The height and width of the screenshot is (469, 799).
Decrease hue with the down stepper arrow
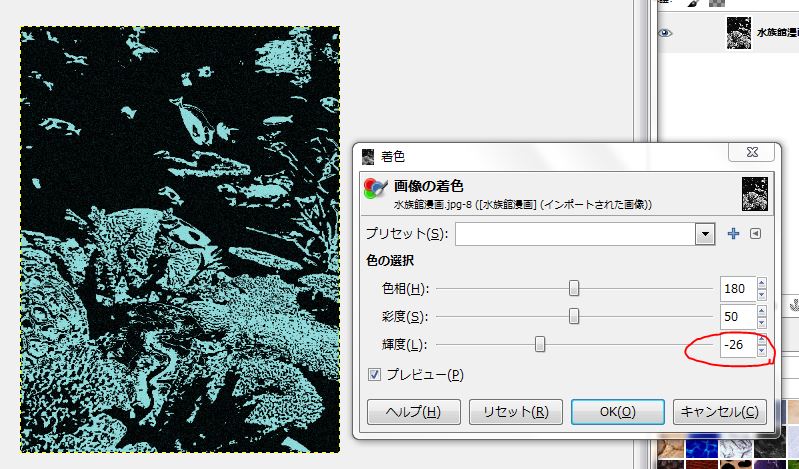coord(761,295)
